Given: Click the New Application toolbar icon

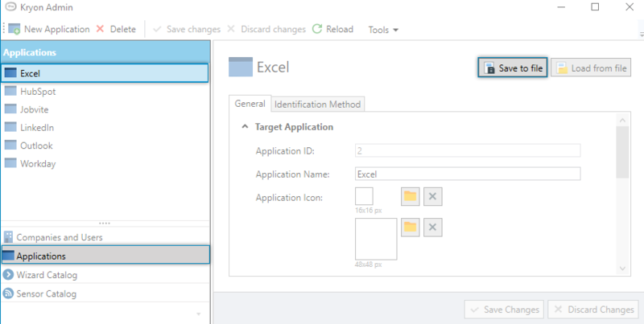Looking at the screenshot, I should click(14, 29).
